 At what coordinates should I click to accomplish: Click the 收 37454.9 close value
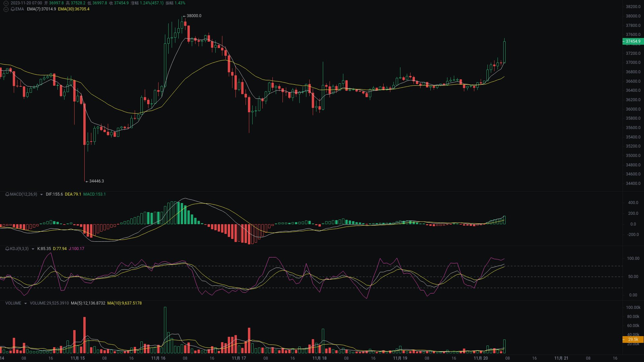pos(119,3)
